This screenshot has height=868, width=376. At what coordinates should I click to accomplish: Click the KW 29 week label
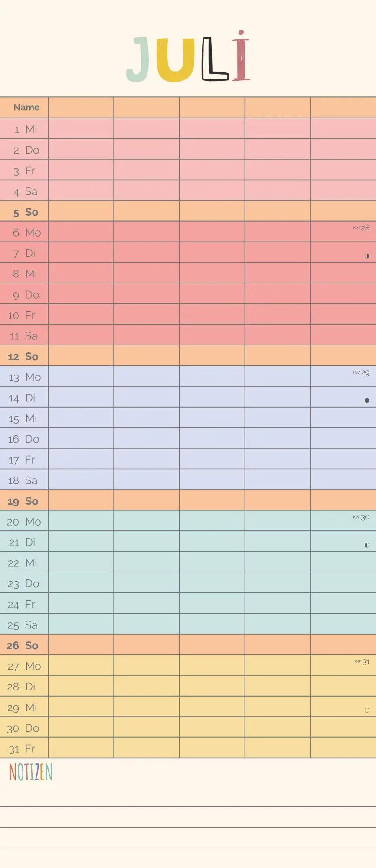pos(361,372)
